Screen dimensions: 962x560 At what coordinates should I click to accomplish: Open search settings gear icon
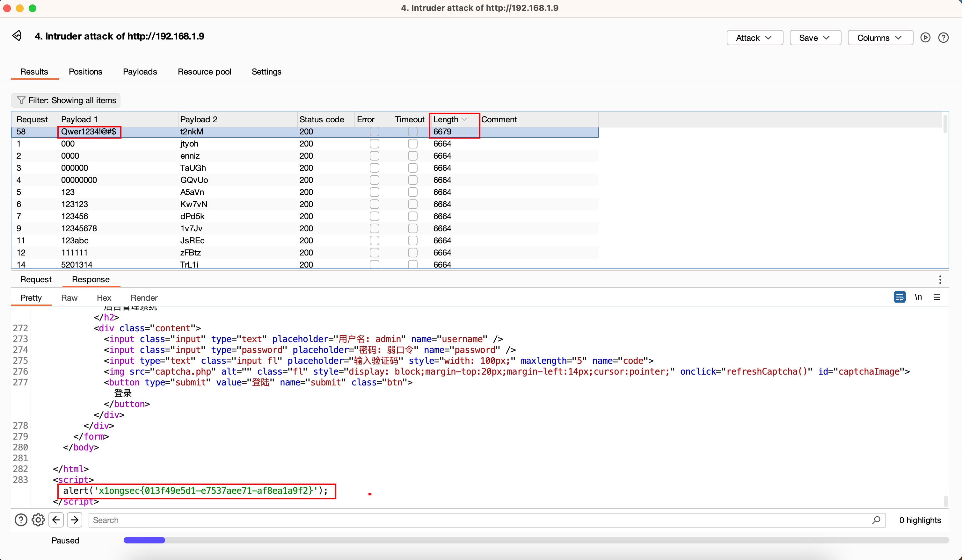pos(38,520)
